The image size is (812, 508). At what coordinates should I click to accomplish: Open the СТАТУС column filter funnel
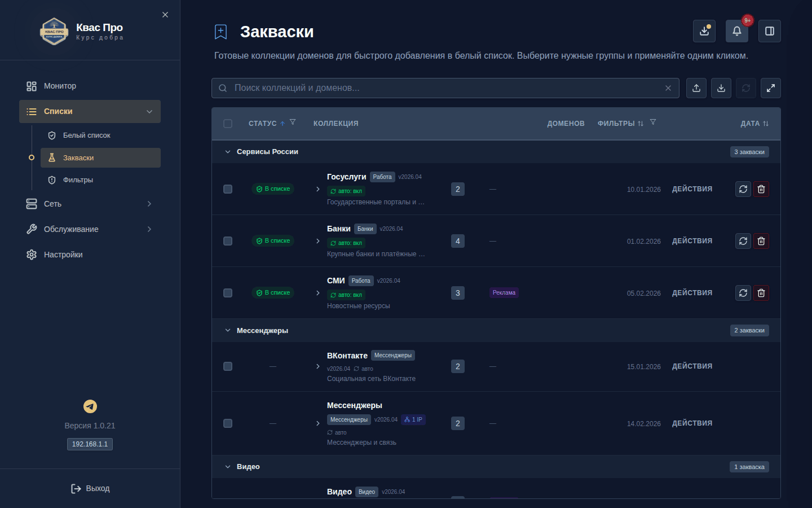point(293,122)
